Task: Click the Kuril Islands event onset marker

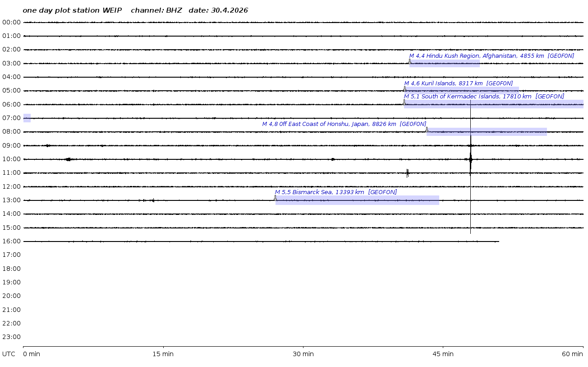Action: pyautogui.click(x=404, y=89)
